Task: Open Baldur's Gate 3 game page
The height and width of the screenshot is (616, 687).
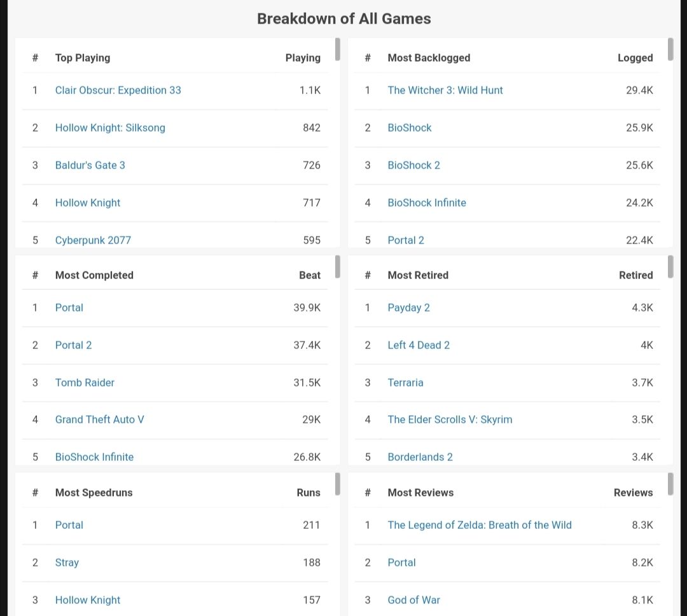Action: (90, 165)
